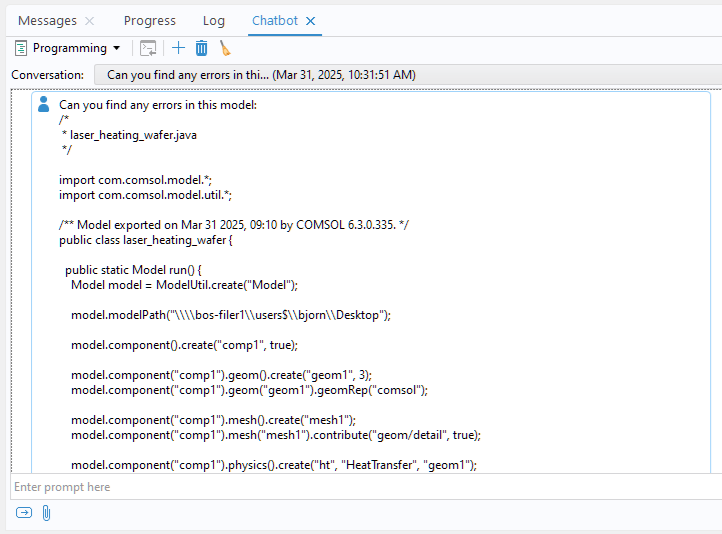Click the console window icon in the toolbar
This screenshot has width=722, height=534.
point(148,48)
